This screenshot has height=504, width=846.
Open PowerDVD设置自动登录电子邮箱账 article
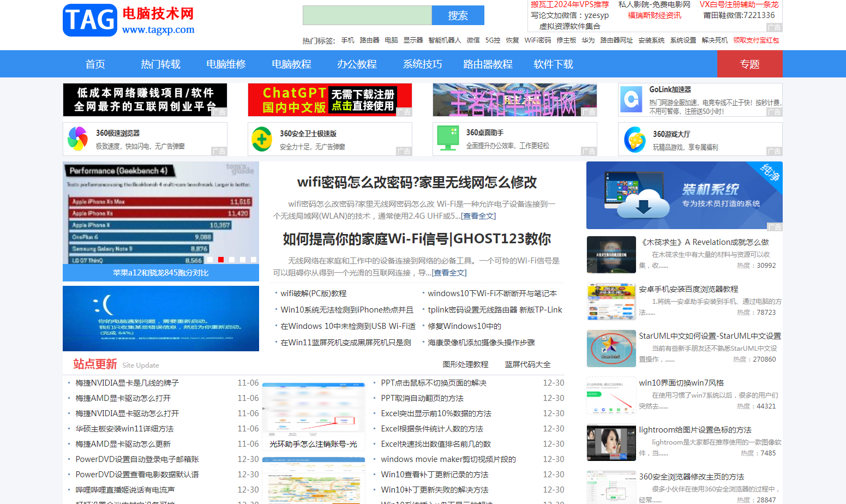coord(137,459)
